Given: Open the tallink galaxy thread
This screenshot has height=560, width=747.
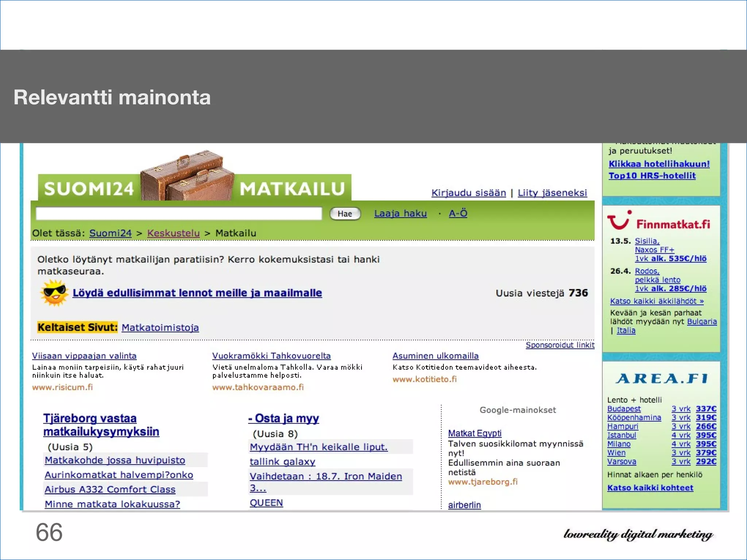Looking at the screenshot, I should coord(282,462).
